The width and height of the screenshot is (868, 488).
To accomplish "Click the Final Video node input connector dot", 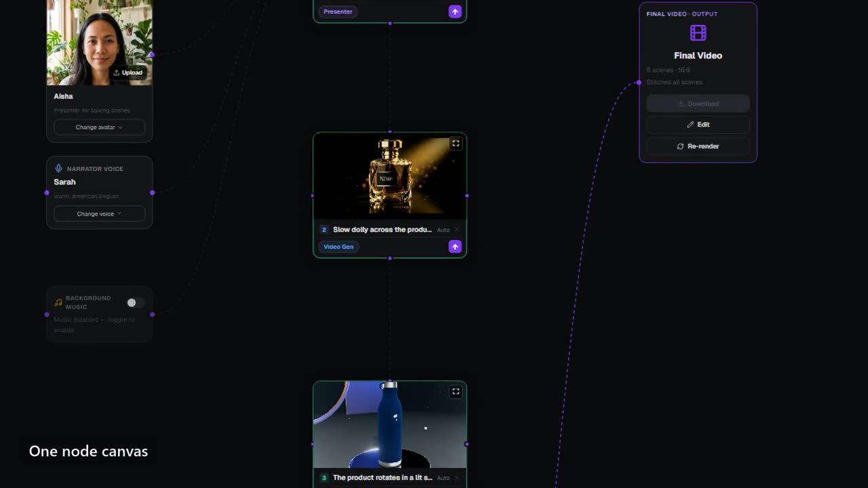I will tap(639, 83).
